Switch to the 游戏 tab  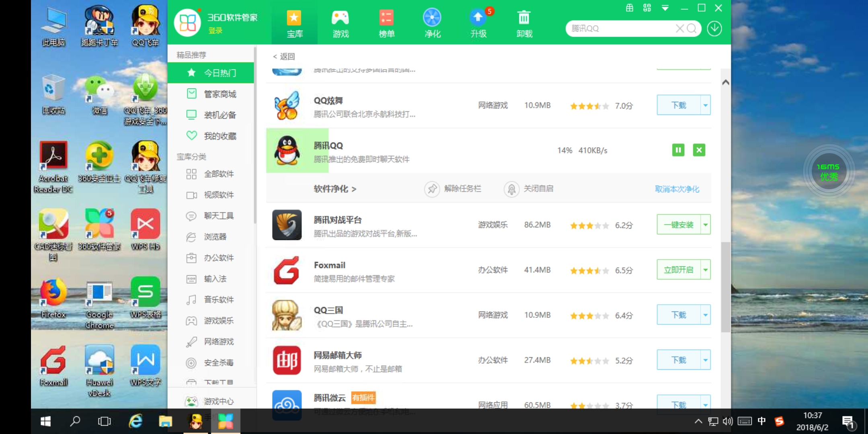[x=341, y=24]
